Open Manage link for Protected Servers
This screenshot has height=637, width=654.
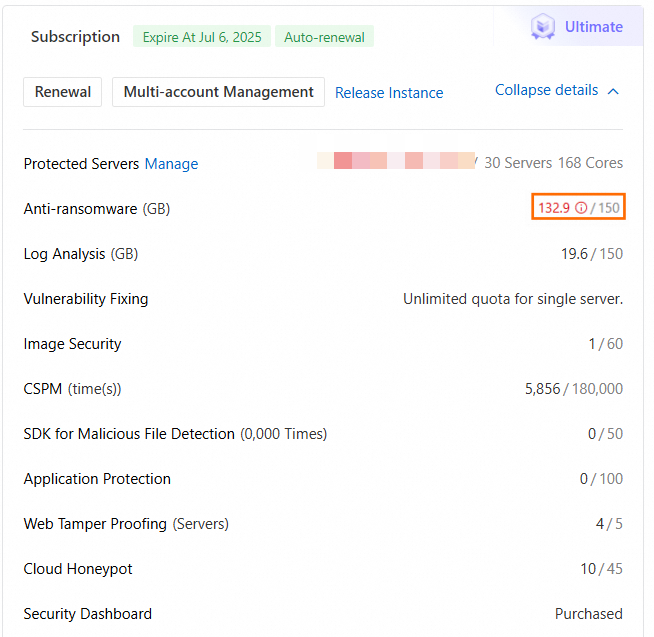(171, 164)
